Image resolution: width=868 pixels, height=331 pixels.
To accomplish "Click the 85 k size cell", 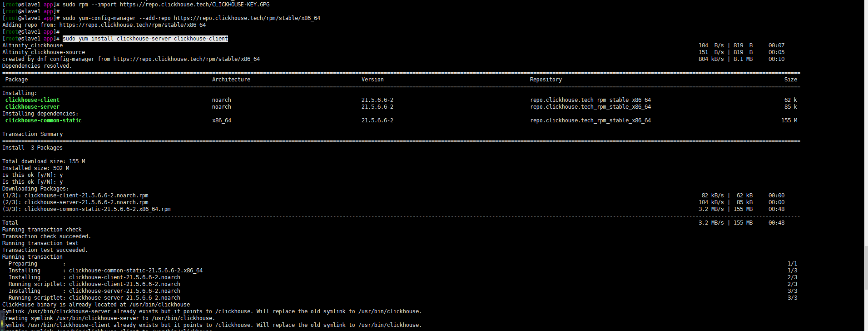I will point(791,107).
